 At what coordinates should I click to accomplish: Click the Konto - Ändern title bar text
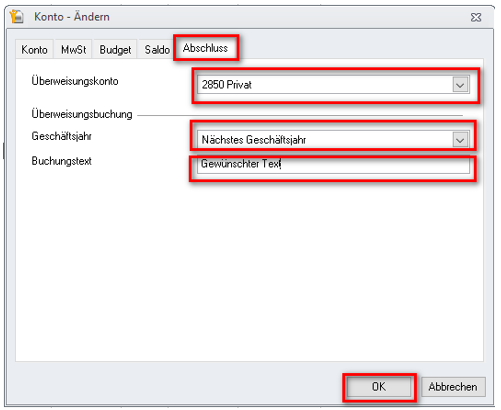point(72,17)
